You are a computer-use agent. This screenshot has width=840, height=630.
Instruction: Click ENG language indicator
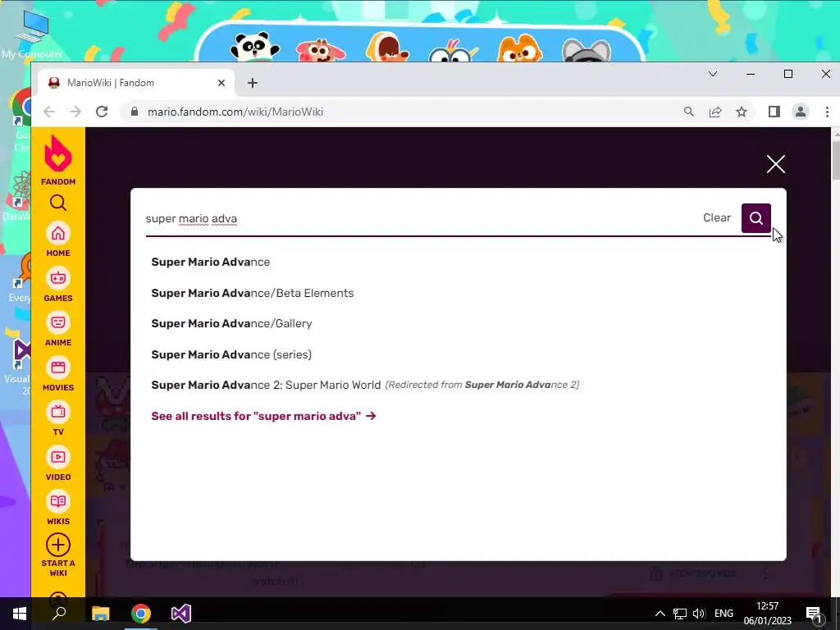[724, 614]
